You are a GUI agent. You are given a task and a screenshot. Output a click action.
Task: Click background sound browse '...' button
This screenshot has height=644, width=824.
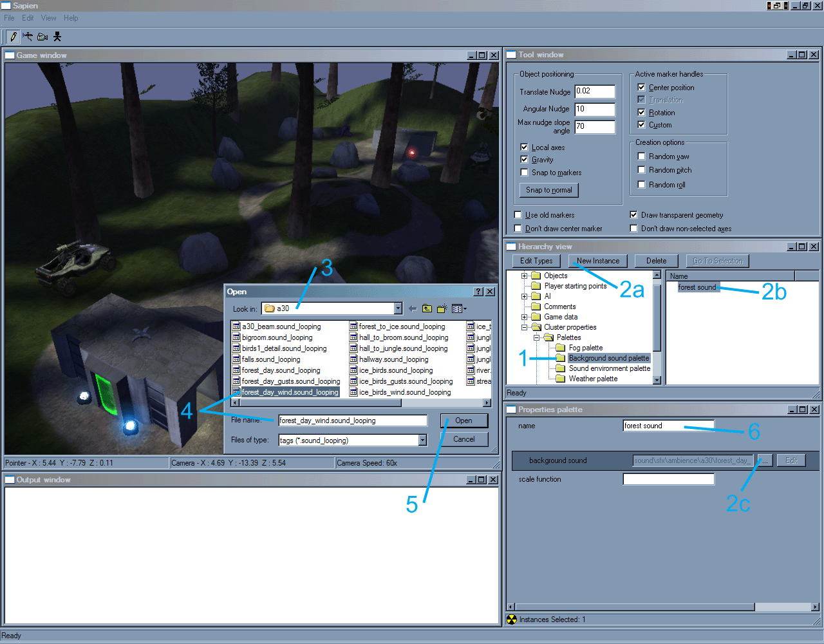point(765,460)
